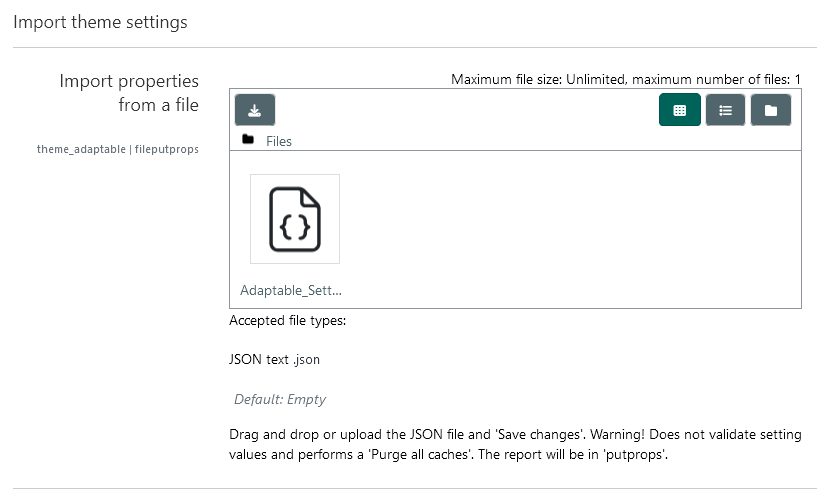Click the Adaptable_Sett... file name
This screenshot has width=830, height=498.
(291, 290)
